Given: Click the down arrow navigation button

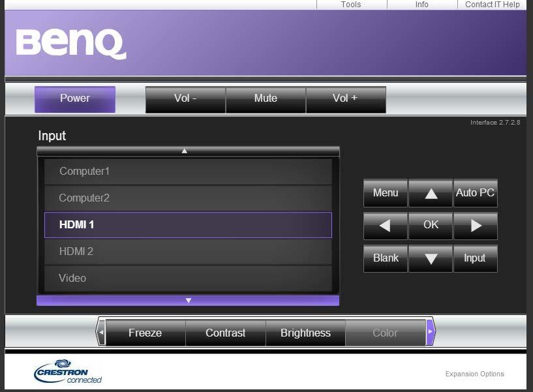Looking at the screenshot, I should [431, 259].
